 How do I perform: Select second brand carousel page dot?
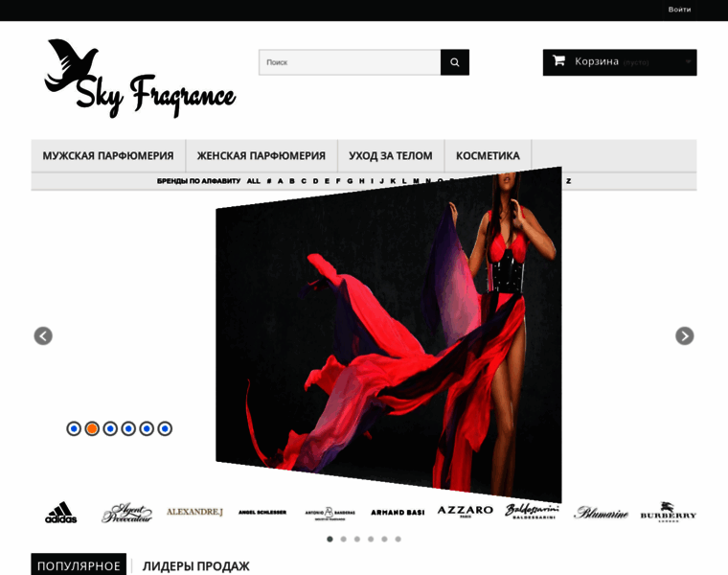343,540
